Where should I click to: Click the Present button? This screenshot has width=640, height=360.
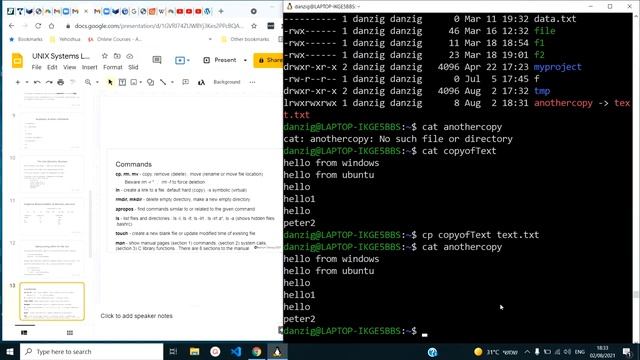[x=220, y=60]
